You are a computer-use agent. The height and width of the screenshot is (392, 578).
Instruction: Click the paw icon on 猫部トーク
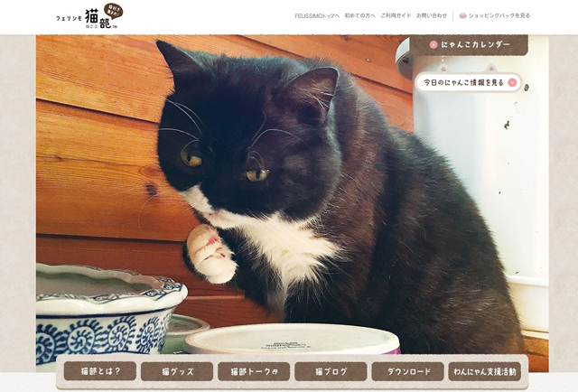275,372
